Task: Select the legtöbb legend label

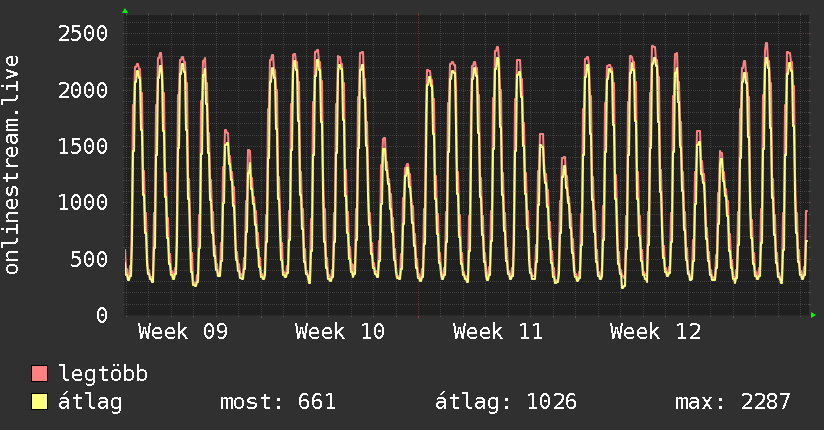Action: 103,375
